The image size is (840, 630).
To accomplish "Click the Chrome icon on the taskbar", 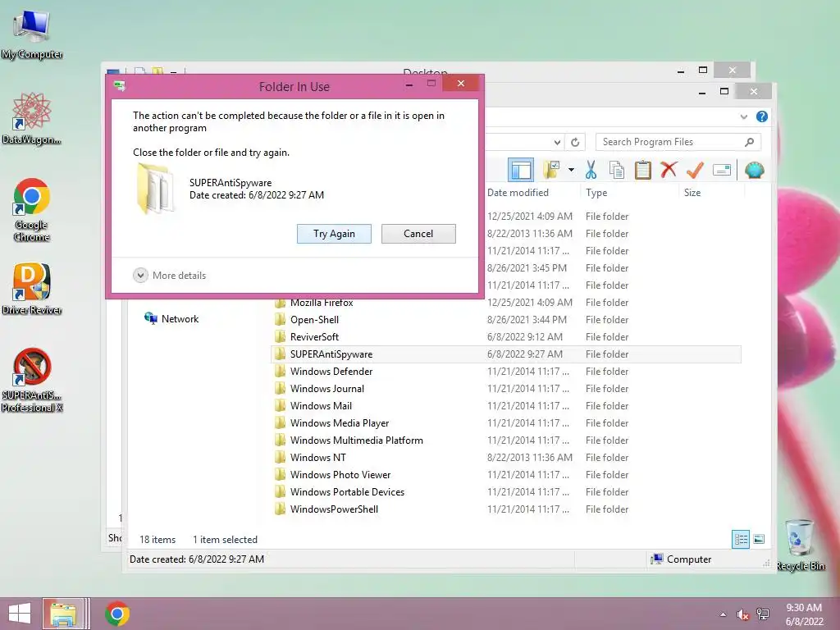I will [x=117, y=614].
